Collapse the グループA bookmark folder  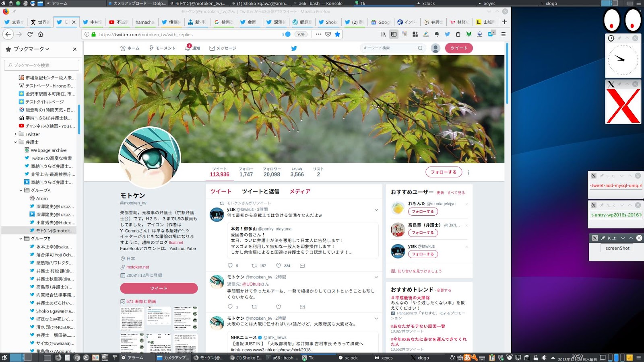(21, 190)
